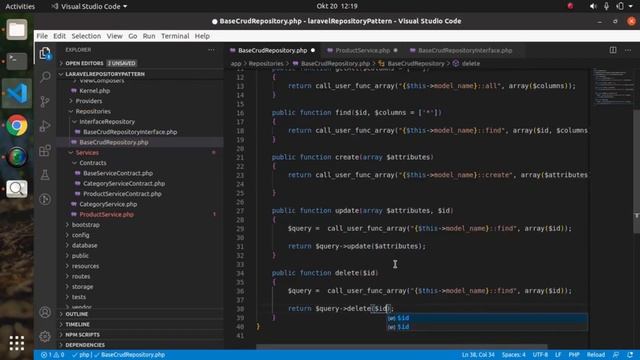The width and height of the screenshot is (640, 360).
Task: Switch to BaseCrudRepositoryInterface.php tab
Action: tap(465, 50)
